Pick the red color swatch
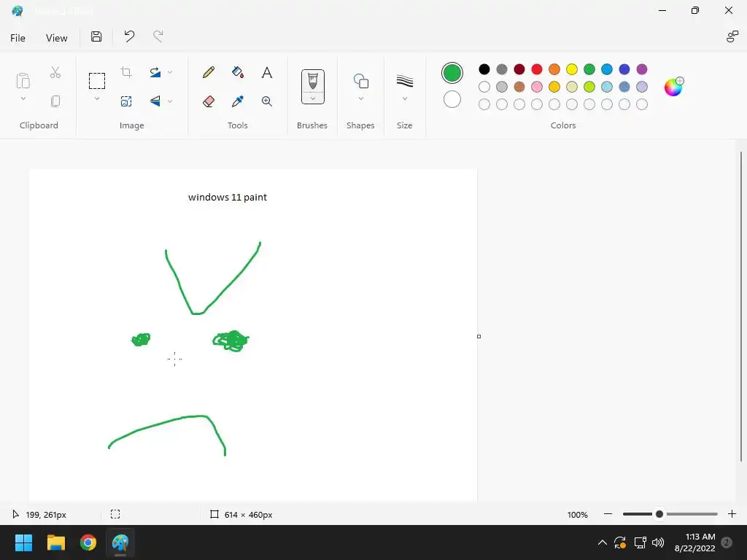747x560 pixels. point(536,69)
